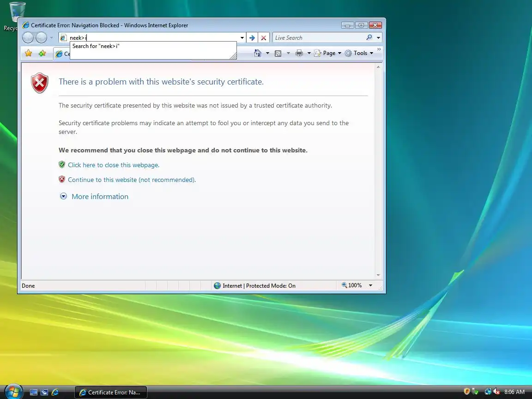Click Switch Between Windows quick launch icon
The image size is (532, 399).
click(x=44, y=392)
